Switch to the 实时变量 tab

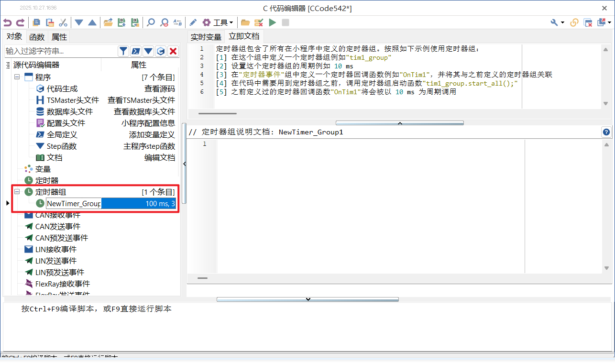pos(206,37)
